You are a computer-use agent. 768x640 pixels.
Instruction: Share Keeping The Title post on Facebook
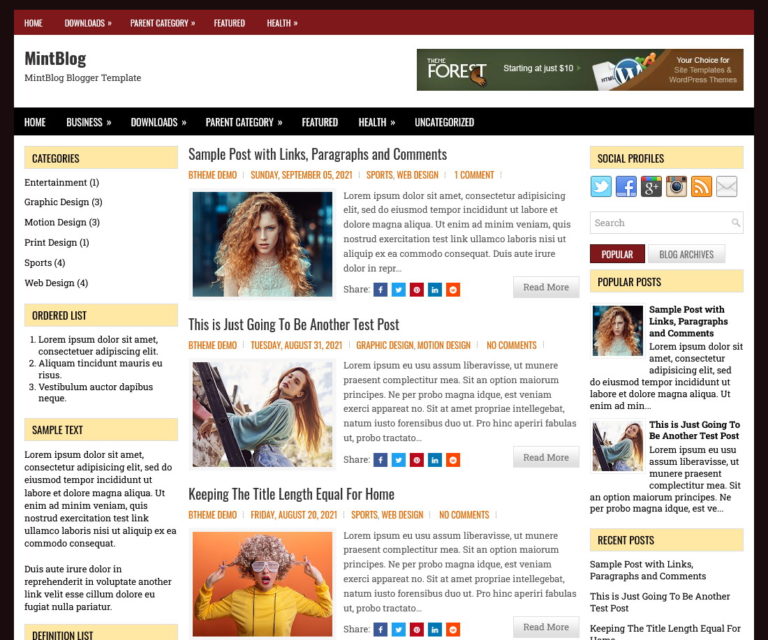pyautogui.click(x=381, y=629)
